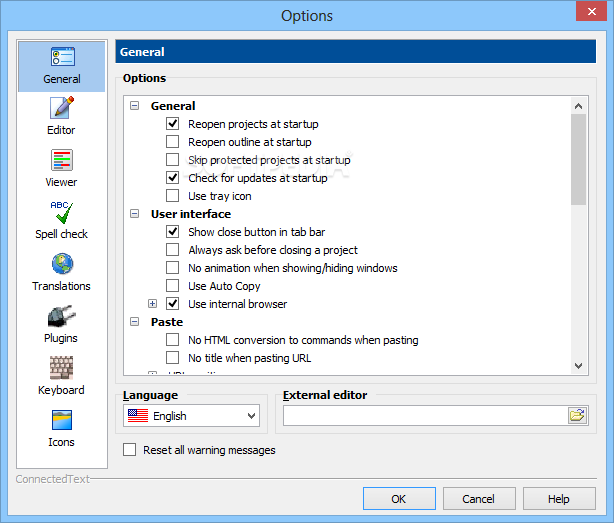Disable Reopen projects at startup
Viewport: 614px width, 523px height.
pos(173,124)
